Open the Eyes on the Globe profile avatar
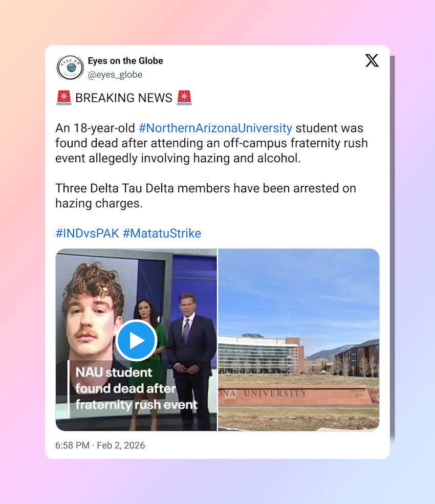Image resolution: width=435 pixels, height=504 pixels. coord(70,68)
